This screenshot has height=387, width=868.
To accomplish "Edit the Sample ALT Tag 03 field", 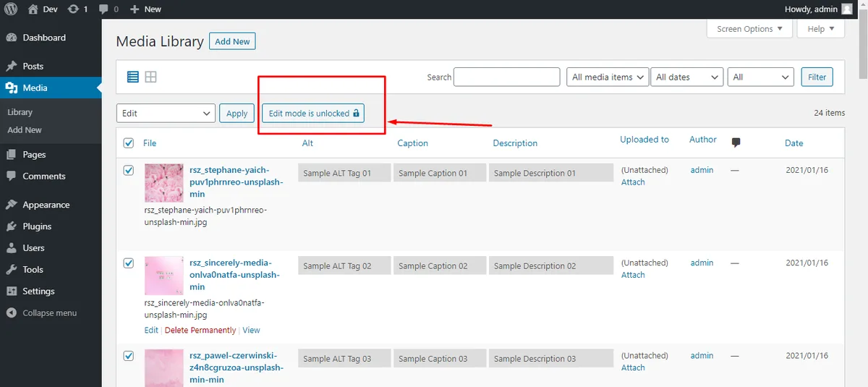I will pyautogui.click(x=344, y=358).
